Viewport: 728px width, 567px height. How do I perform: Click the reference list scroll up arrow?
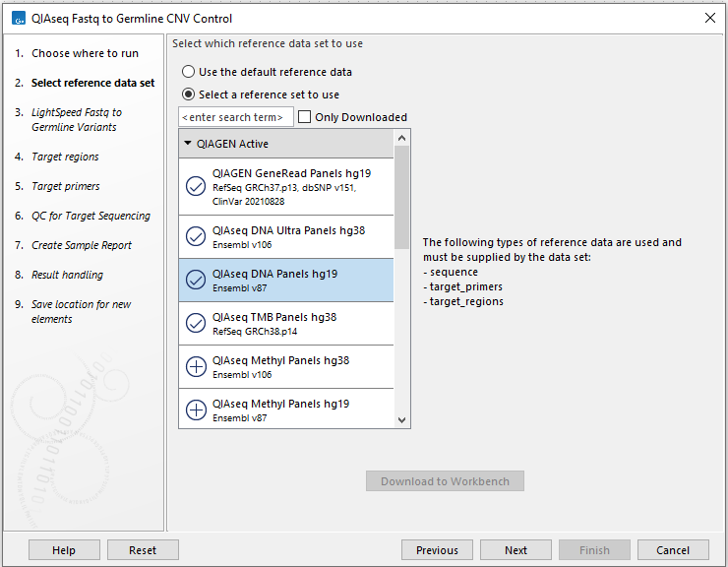click(402, 138)
